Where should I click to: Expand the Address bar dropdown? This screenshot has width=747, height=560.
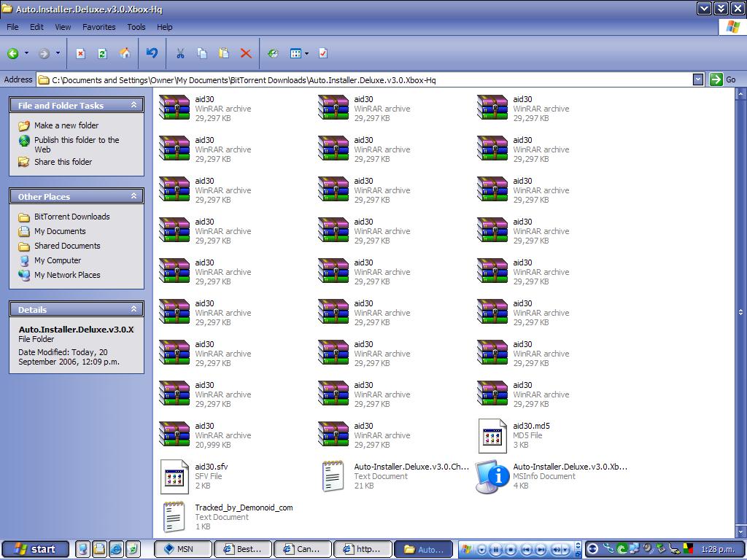(698, 79)
